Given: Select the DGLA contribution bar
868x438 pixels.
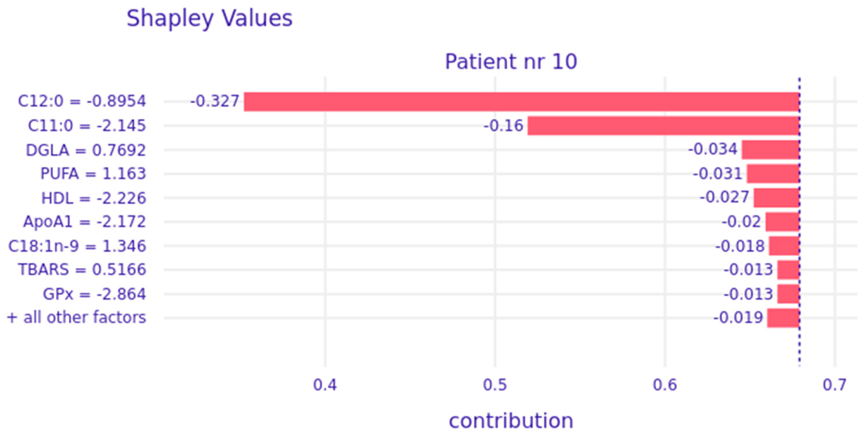Looking at the screenshot, I should (x=770, y=150).
